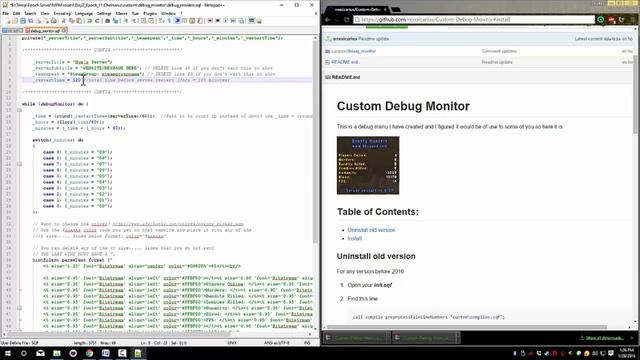The height and width of the screenshot is (360, 640).
Task: Save the current file with the Save icon
Action: pyautogui.click(x=23, y=20)
